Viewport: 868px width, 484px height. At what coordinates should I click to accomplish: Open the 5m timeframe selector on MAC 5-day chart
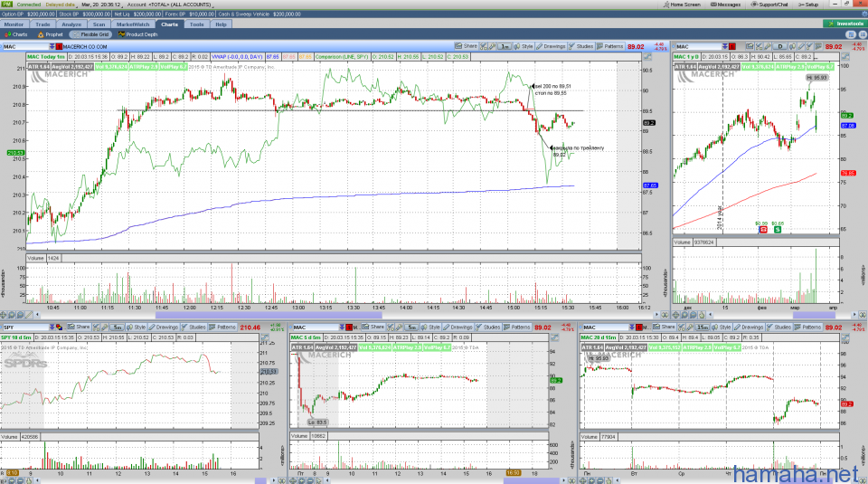pyautogui.click(x=410, y=327)
